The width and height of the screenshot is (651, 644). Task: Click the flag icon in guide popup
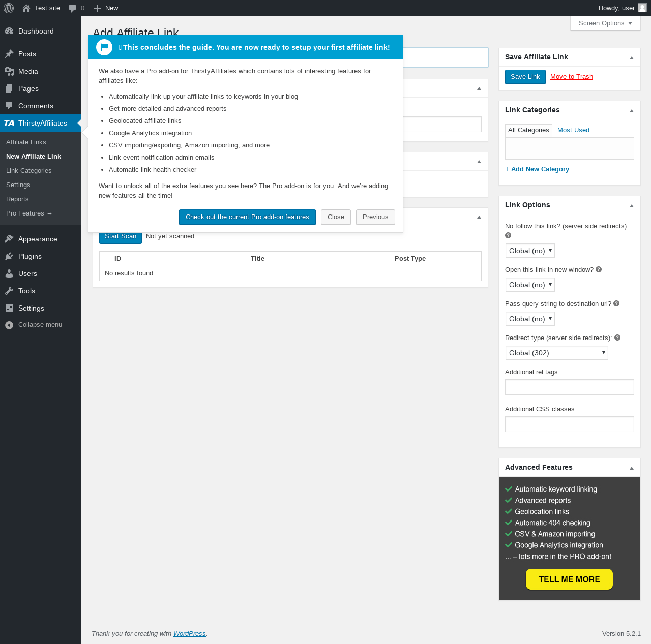coord(104,47)
